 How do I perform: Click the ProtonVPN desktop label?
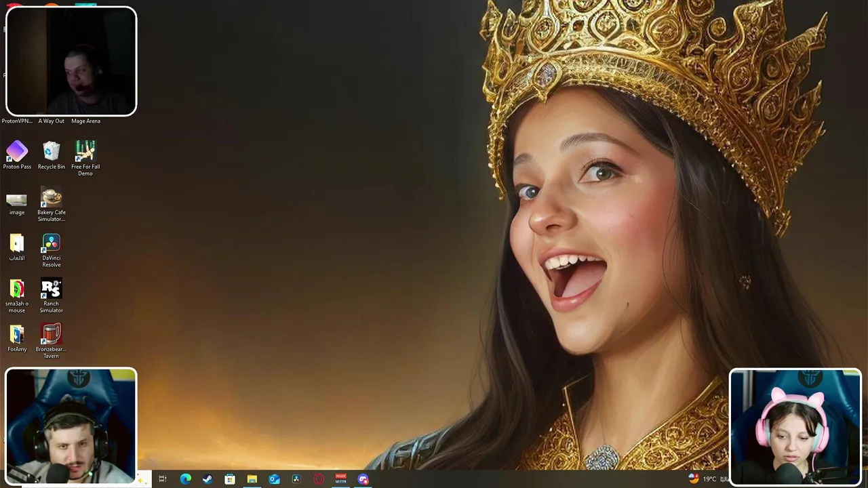tap(17, 121)
